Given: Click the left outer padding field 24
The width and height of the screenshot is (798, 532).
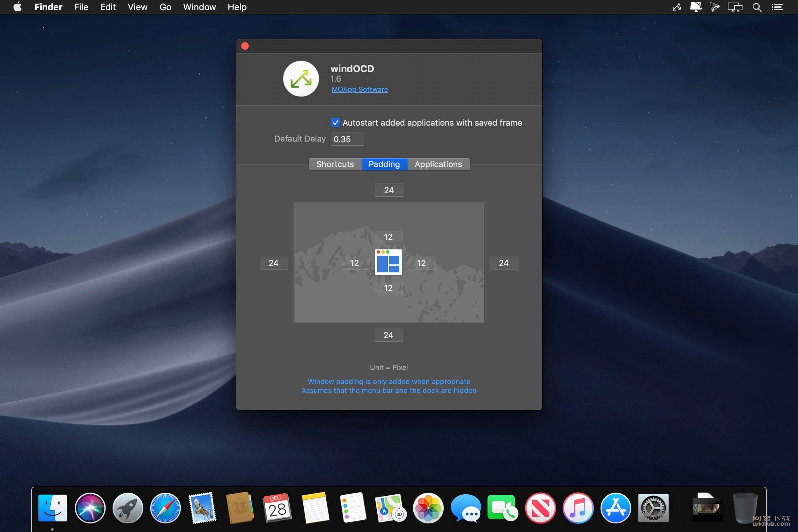Looking at the screenshot, I should click(273, 263).
